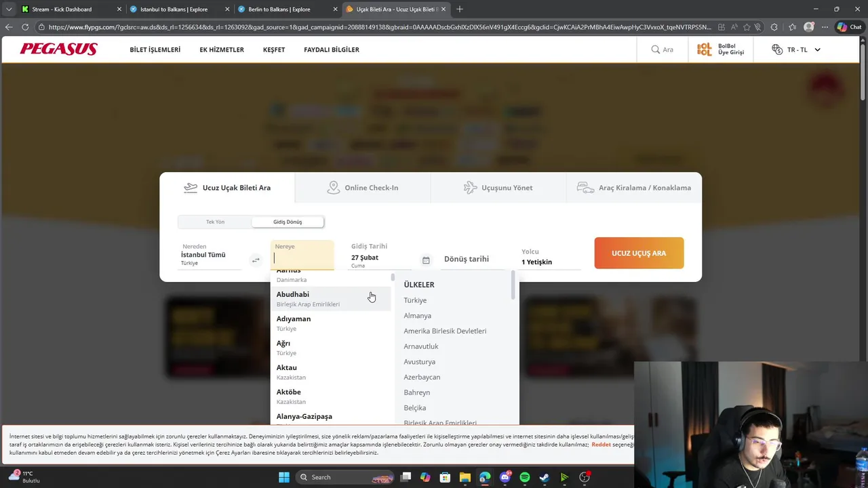
Task: Click the calendar icon
Action: point(426,260)
